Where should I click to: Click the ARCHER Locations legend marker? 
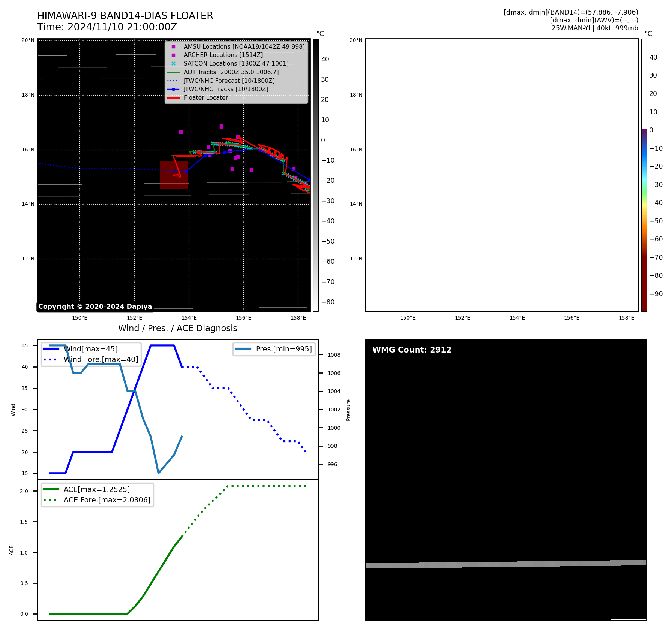pyautogui.click(x=173, y=55)
